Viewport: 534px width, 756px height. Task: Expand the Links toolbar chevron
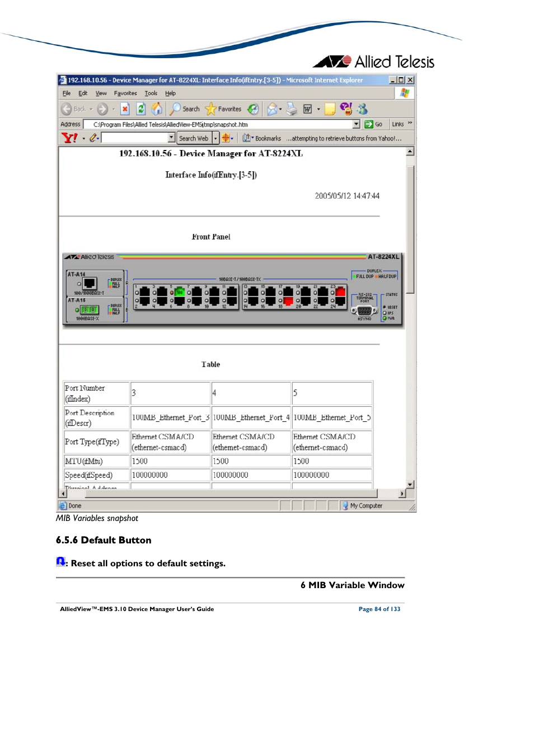410,123
